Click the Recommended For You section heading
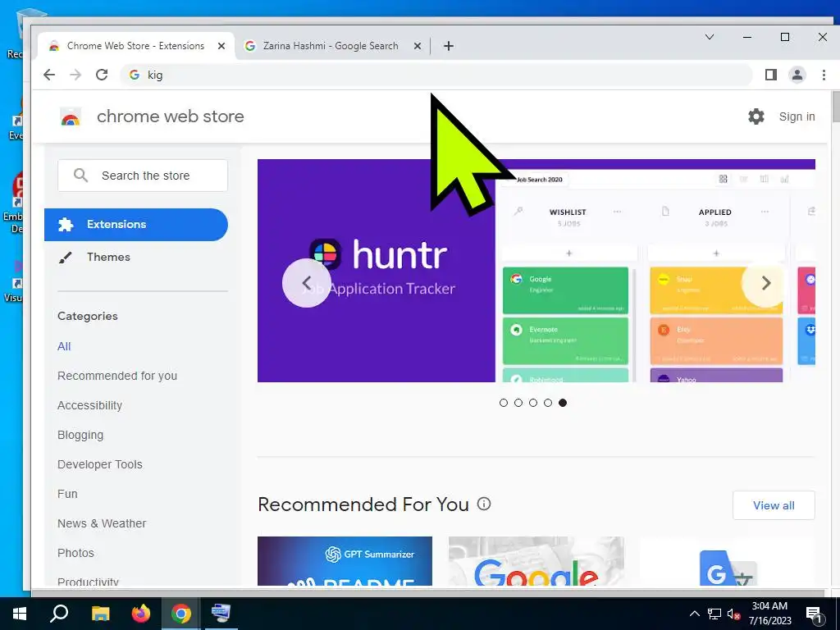This screenshot has height=630, width=840. coord(363,504)
